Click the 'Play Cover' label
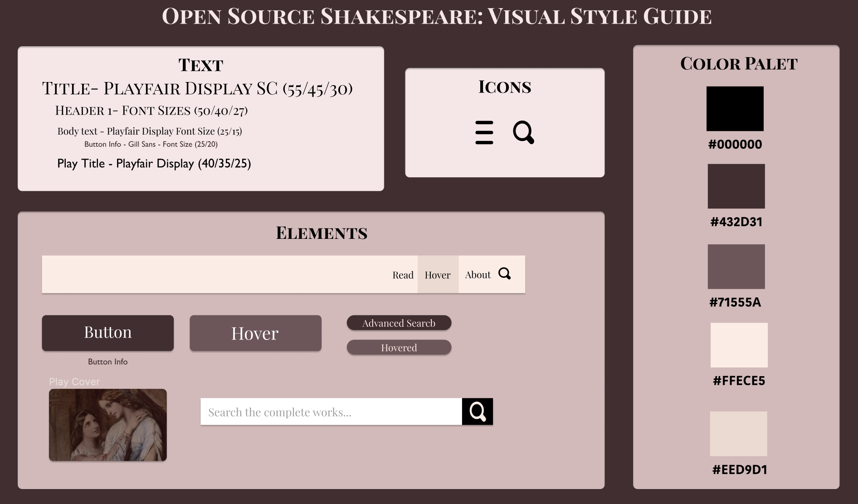Image resolution: width=858 pixels, height=504 pixels. 74,382
